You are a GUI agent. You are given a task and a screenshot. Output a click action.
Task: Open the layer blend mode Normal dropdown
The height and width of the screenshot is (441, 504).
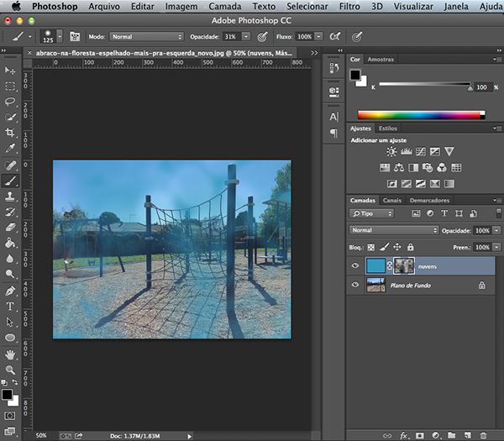[394, 230]
